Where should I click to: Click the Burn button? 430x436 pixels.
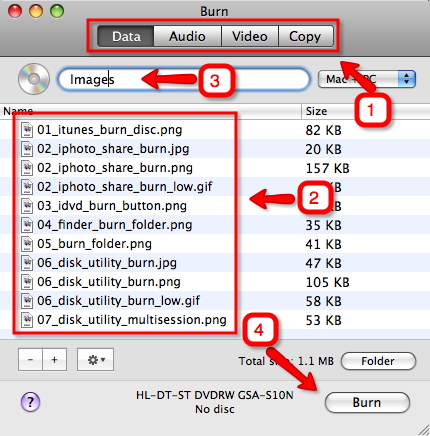[x=367, y=402]
